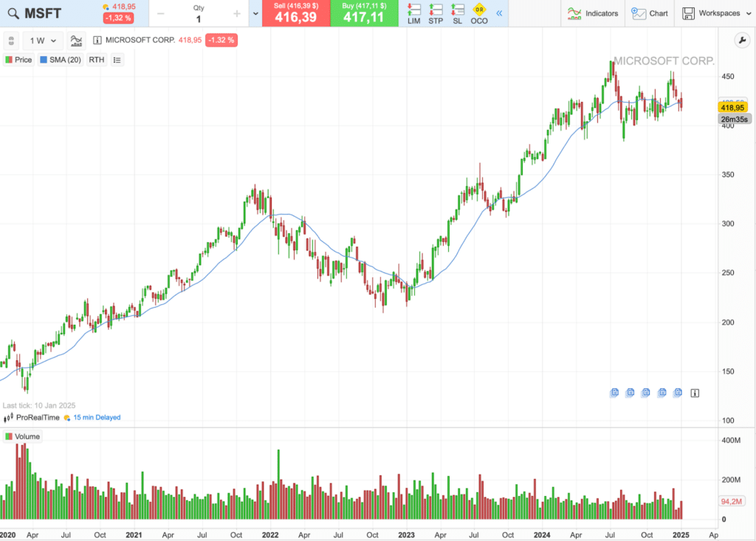Click the 400M volume axis label
The height and width of the screenshot is (541, 756).
[x=731, y=440]
